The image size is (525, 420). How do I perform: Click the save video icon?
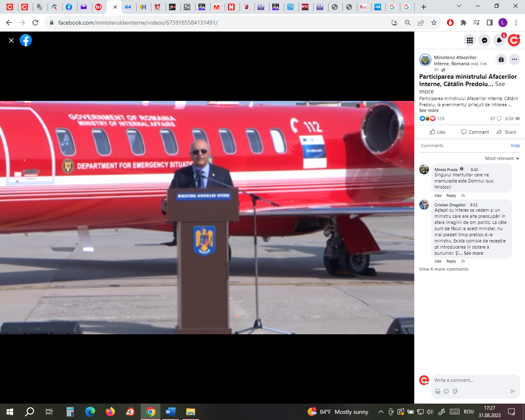tap(501, 59)
